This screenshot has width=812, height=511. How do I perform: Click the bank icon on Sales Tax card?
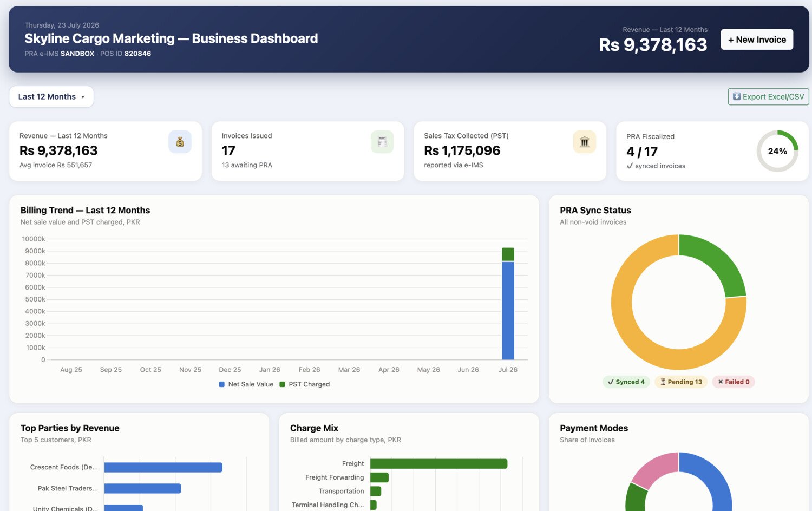coord(585,142)
